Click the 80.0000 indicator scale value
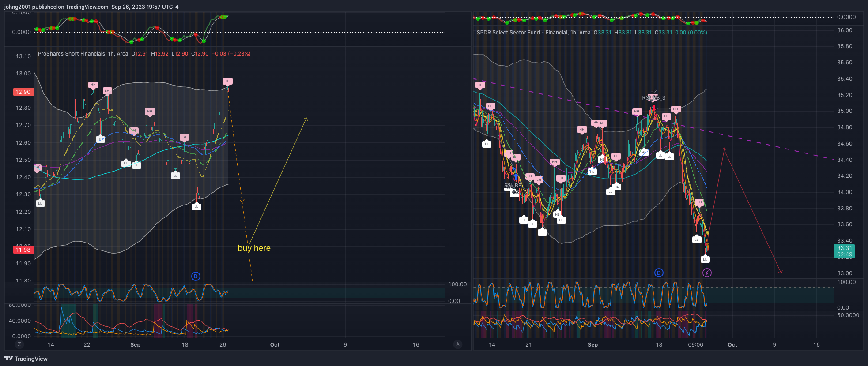This screenshot has height=366, width=868. pos(20,305)
